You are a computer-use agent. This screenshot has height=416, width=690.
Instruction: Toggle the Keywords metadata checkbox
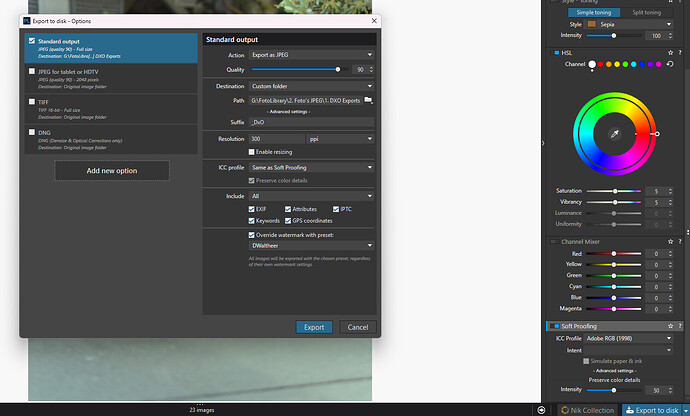tap(252, 221)
